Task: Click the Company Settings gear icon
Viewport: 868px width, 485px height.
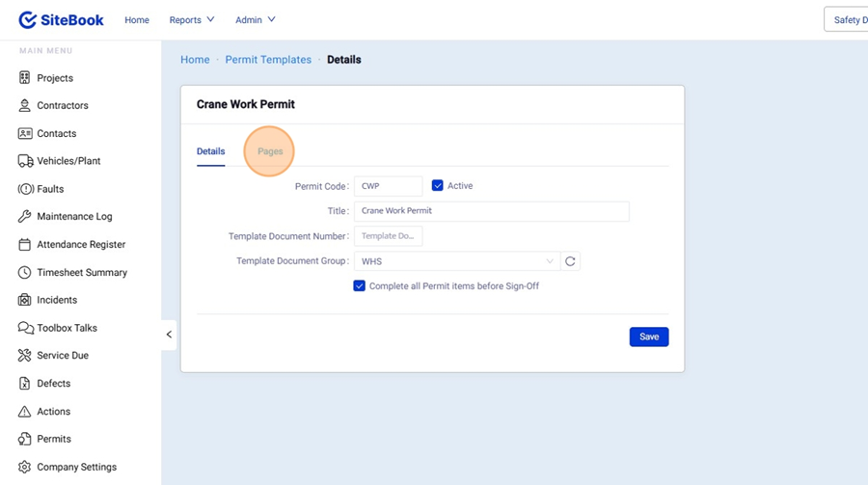Action: 25,467
